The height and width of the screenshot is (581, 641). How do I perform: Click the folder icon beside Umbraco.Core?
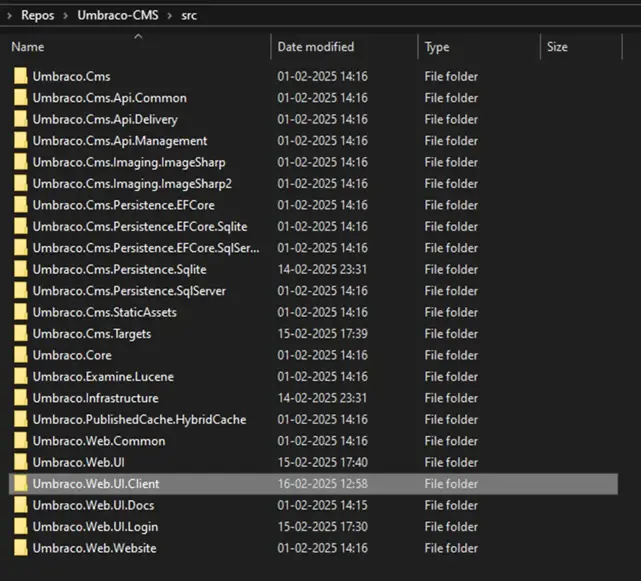pyautogui.click(x=20, y=355)
